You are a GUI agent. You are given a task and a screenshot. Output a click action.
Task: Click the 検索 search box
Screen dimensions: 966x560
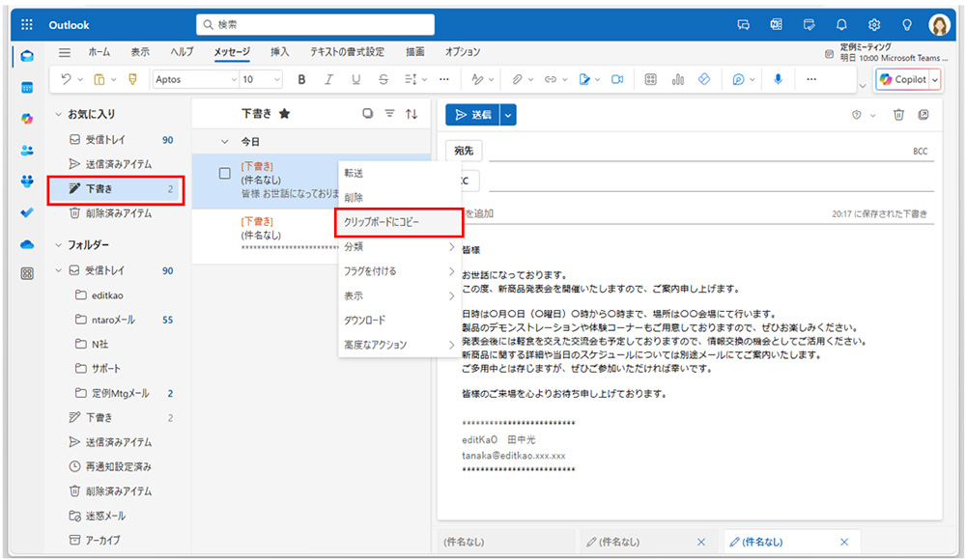(x=316, y=25)
